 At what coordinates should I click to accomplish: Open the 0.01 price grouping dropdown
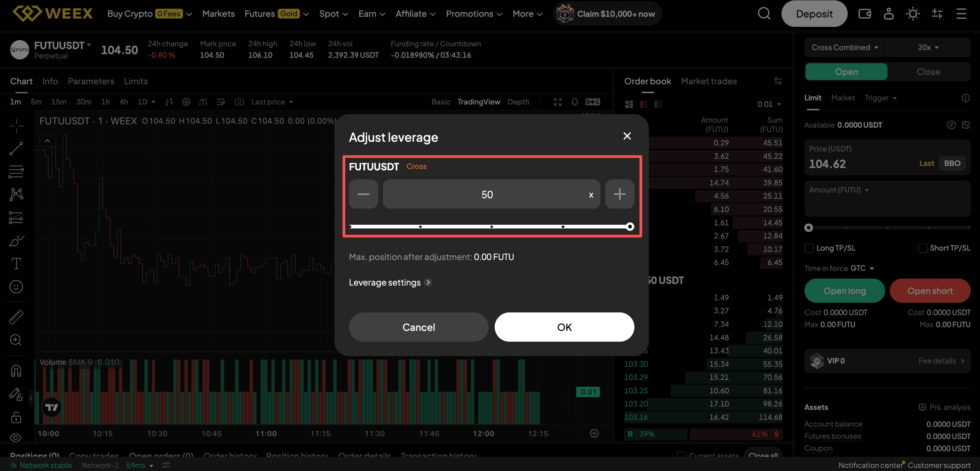point(769,104)
